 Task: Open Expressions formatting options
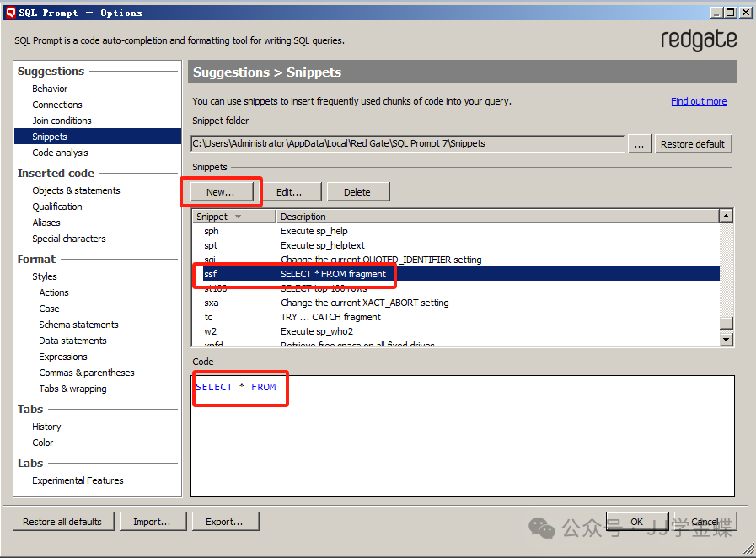coord(63,357)
